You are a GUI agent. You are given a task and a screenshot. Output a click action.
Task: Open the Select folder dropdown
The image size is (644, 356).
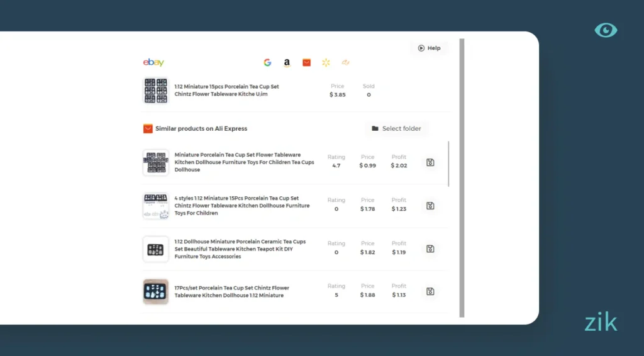click(396, 128)
